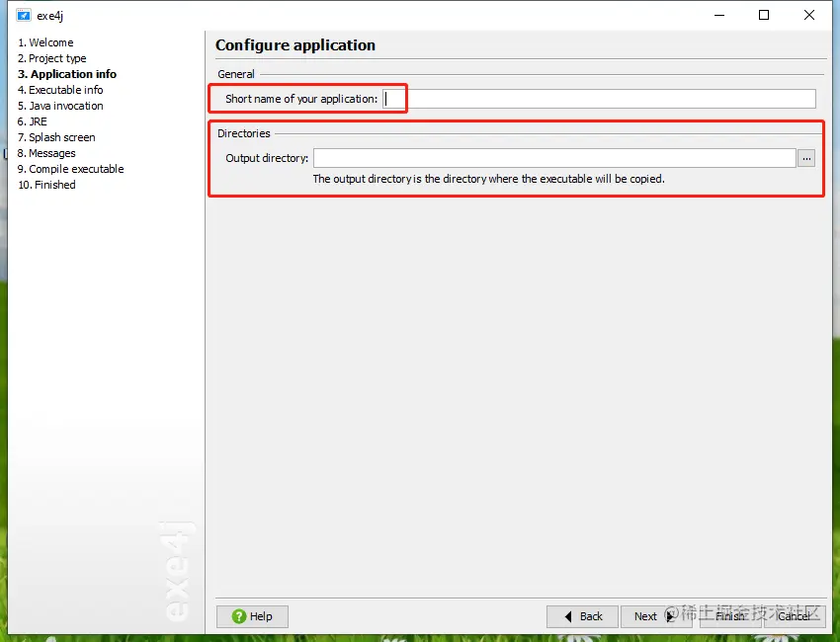Close the exe4j window
Image resolution: width=840 pixels, height=642 pixels.
809,15
